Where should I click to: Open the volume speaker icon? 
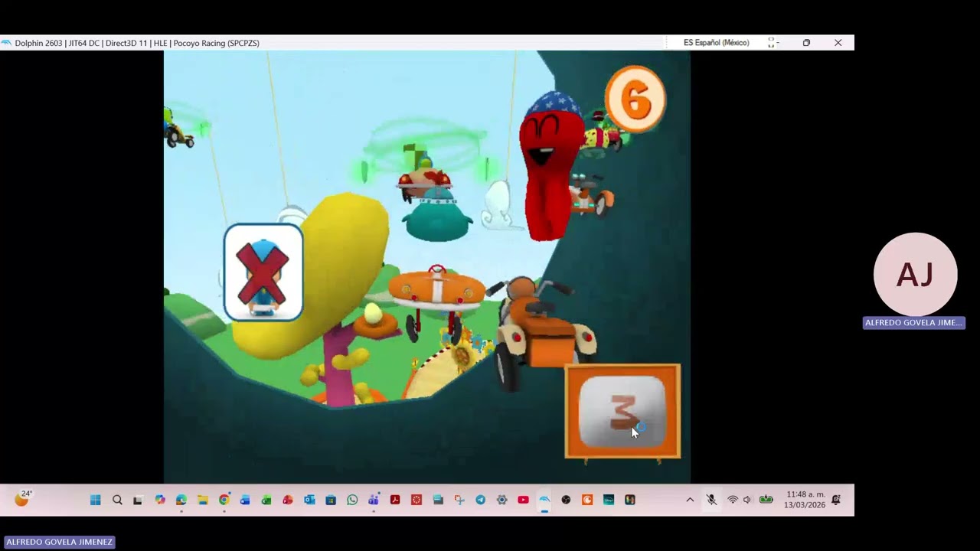[747, 500]
